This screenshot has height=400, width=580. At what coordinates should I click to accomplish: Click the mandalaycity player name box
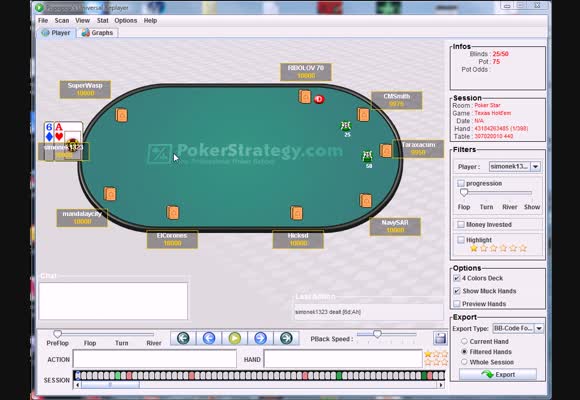click(82, 218)
